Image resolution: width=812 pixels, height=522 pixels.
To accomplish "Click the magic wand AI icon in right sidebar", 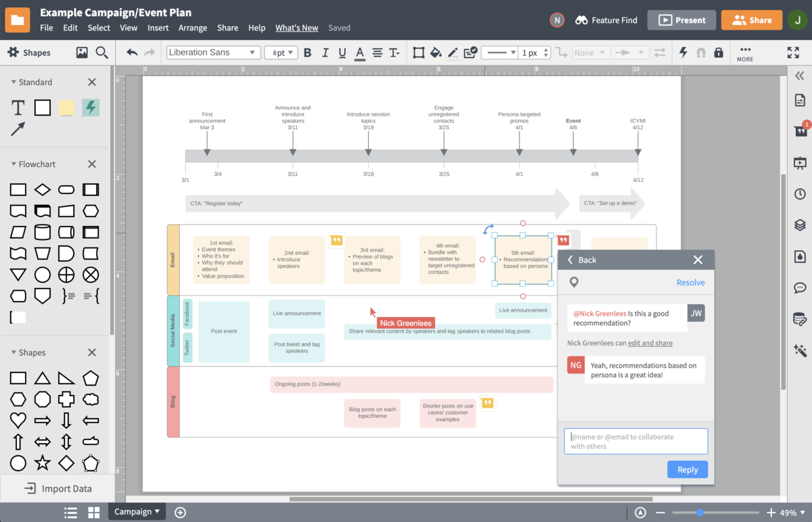I will [800, 351].
